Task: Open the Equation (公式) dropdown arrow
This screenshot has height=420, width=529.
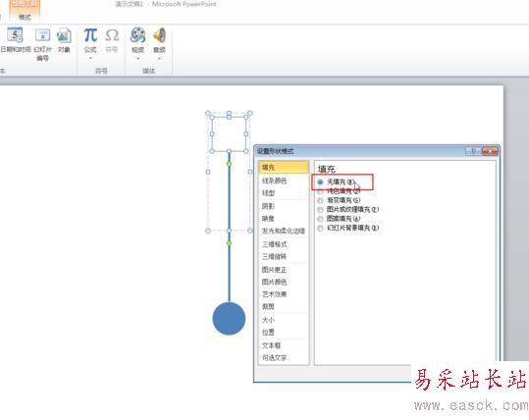Action: point(90,58)
